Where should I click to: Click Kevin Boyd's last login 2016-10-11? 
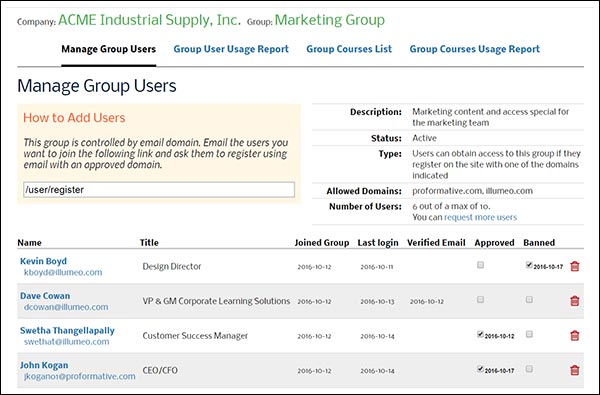pyautogui.click(x=377, y=267)
